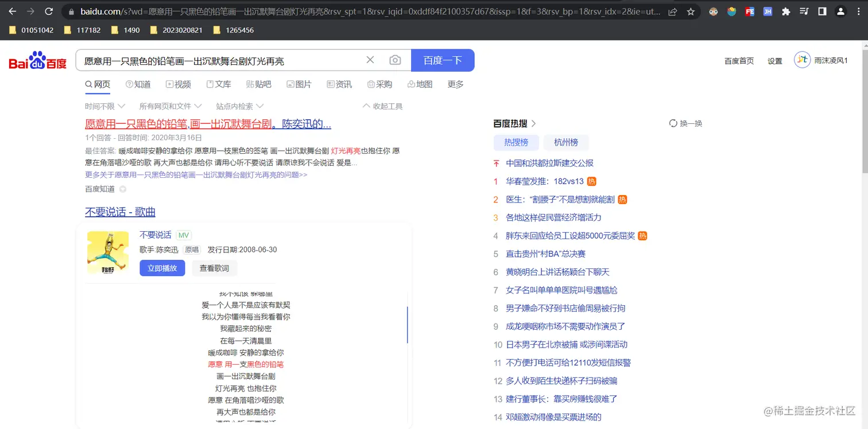Image resolution: width=868 pixels, height=429 pixels.
Task: Open the 更多关于愿意用一只黑色的铅笔 questions link
Action: tap(196, 175)
